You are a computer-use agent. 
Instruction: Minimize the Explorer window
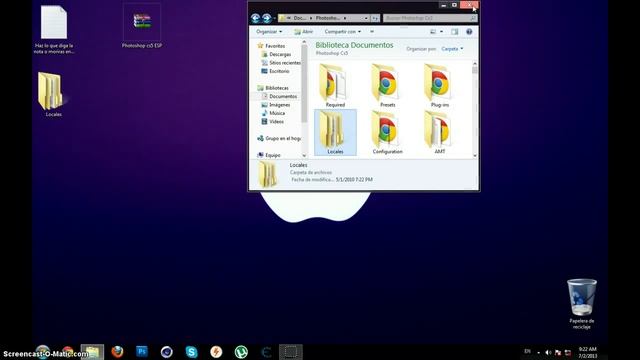point(444,5)
